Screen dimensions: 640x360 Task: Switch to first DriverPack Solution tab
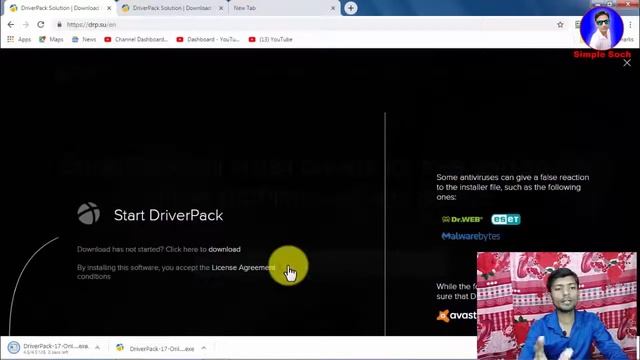(x=60, y=8)
